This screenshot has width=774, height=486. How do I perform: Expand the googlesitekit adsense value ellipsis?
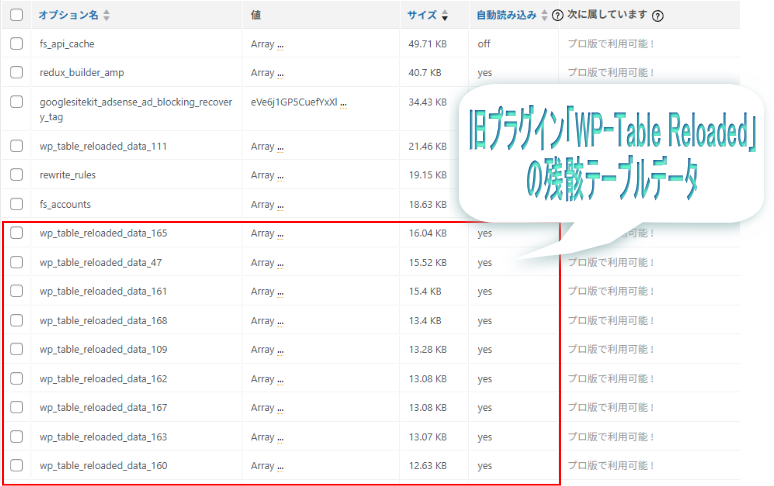(x=343, y=103)
